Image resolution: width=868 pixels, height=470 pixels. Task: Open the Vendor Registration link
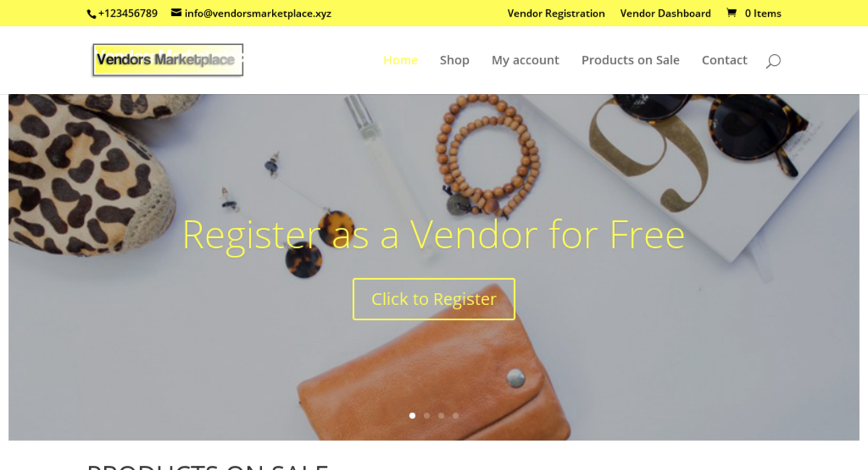556,13
